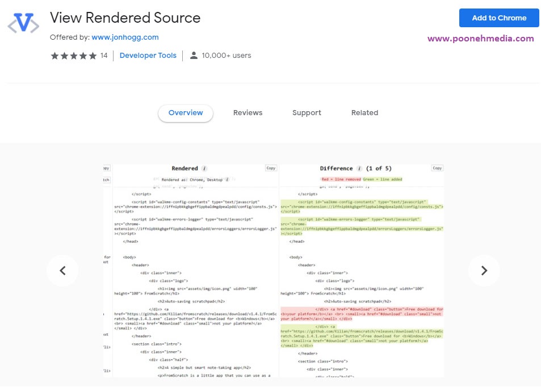Click the View Rendered Source title
This screenshot has width=541, height=392.
tap(125, 18)
